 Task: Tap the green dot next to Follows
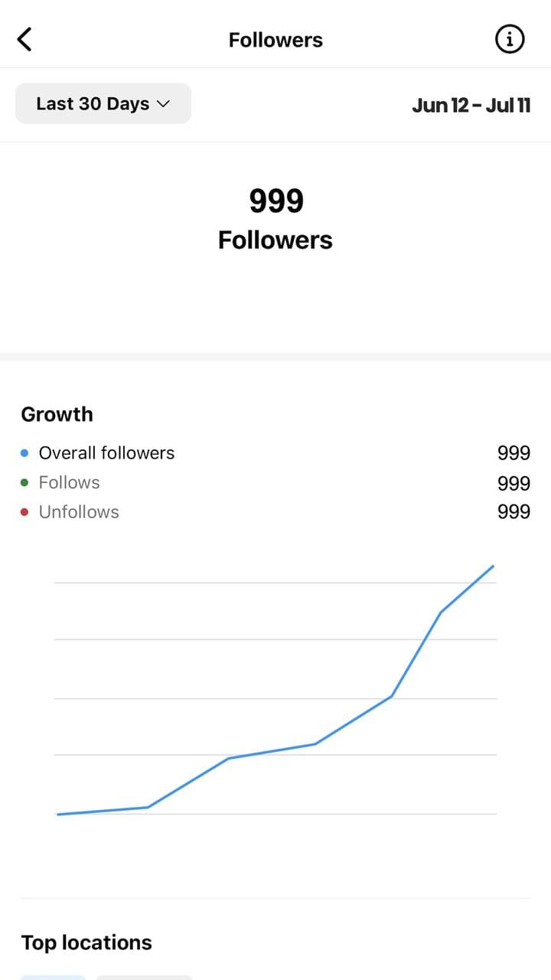[x=24, y=482]
